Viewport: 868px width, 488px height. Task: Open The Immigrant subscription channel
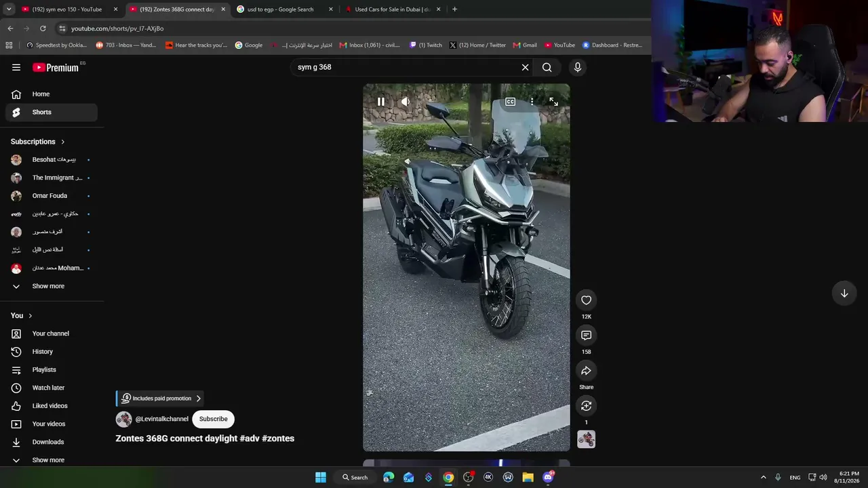point(52,178)
